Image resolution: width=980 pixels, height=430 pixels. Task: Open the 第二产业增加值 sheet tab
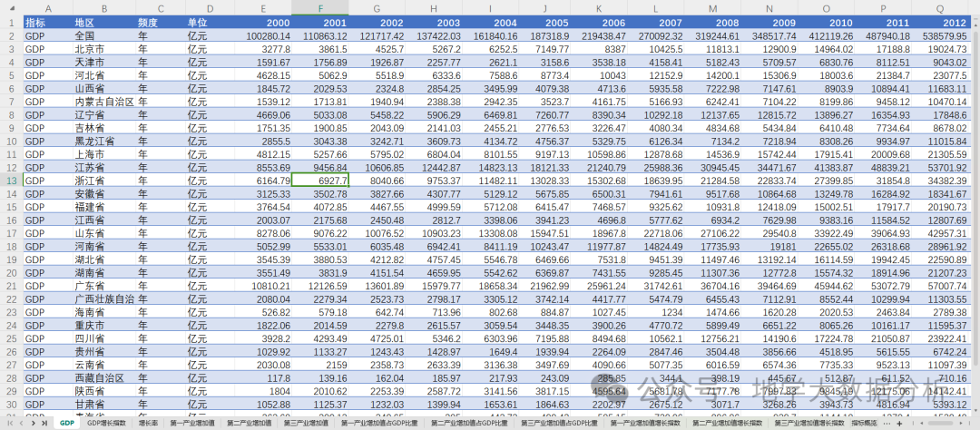[249, 423]
